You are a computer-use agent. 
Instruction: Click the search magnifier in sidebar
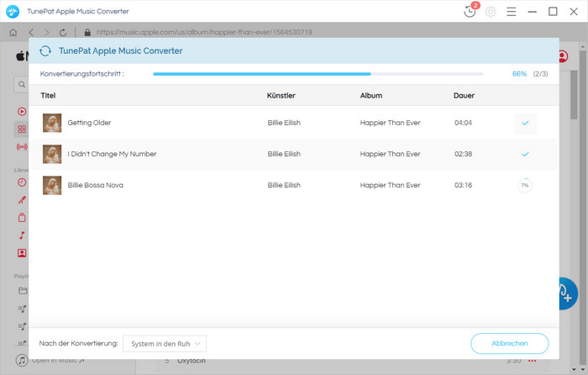22,84
